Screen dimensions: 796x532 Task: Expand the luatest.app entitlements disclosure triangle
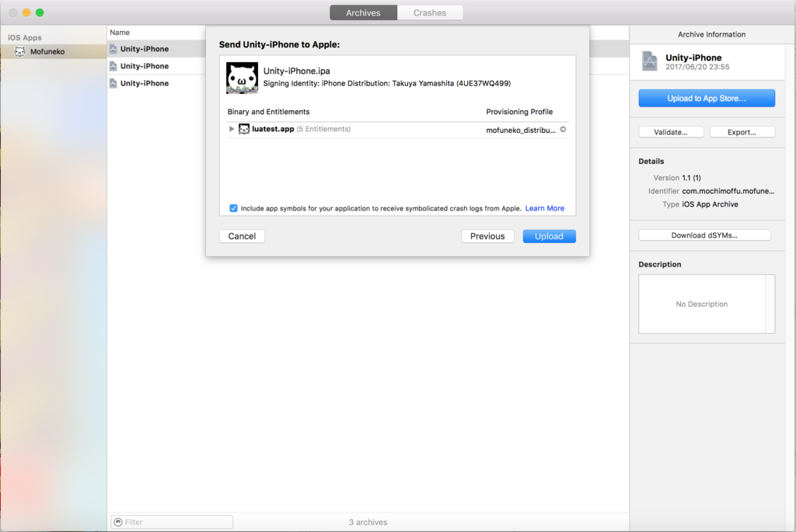[232, 130]
